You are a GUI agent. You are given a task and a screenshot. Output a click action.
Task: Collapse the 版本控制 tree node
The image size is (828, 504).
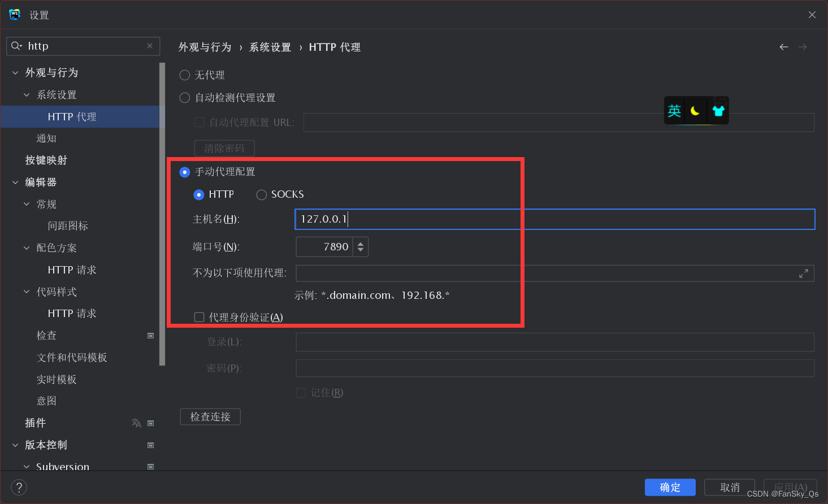[15, 445]
